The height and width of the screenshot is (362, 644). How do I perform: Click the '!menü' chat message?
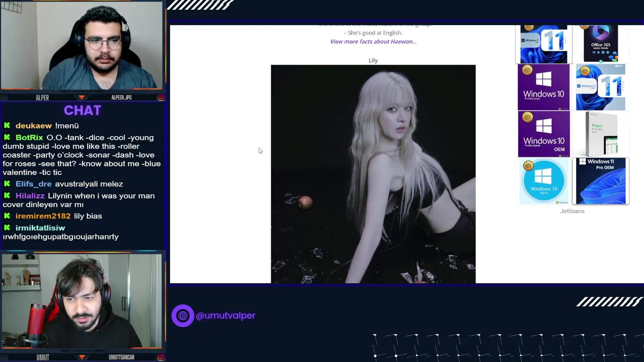coord(67,126)
